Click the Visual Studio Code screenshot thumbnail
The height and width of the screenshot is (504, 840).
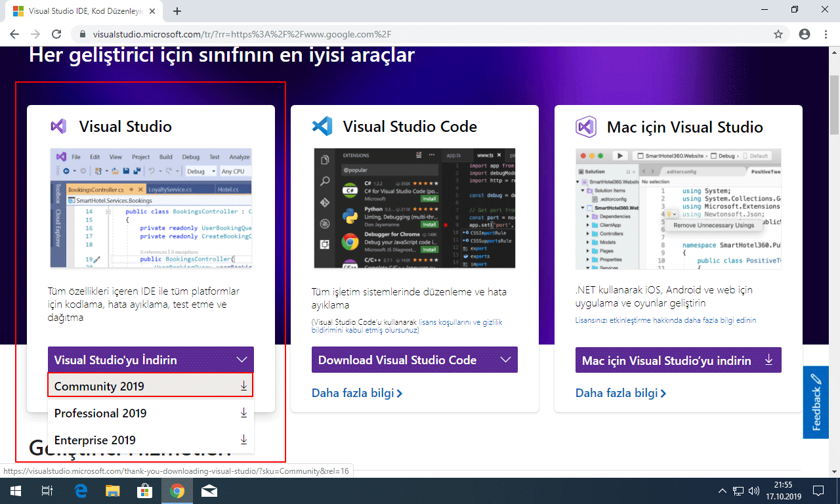415,208
